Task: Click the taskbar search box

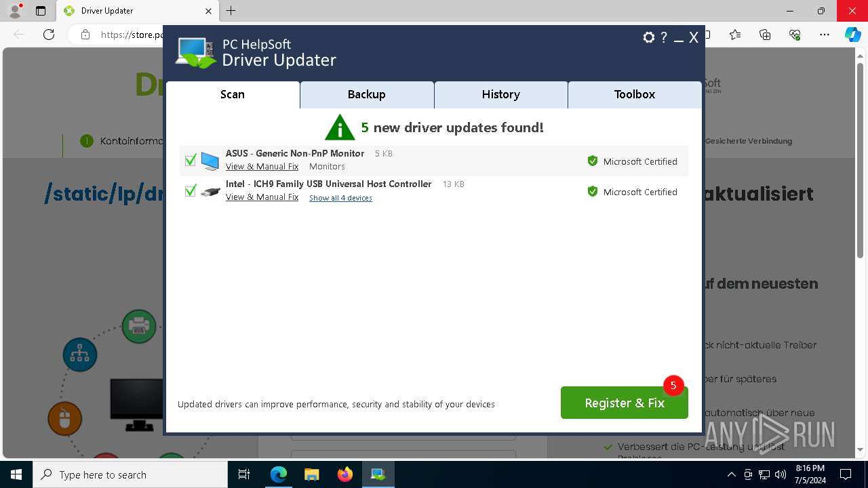Action: point(130,474)
